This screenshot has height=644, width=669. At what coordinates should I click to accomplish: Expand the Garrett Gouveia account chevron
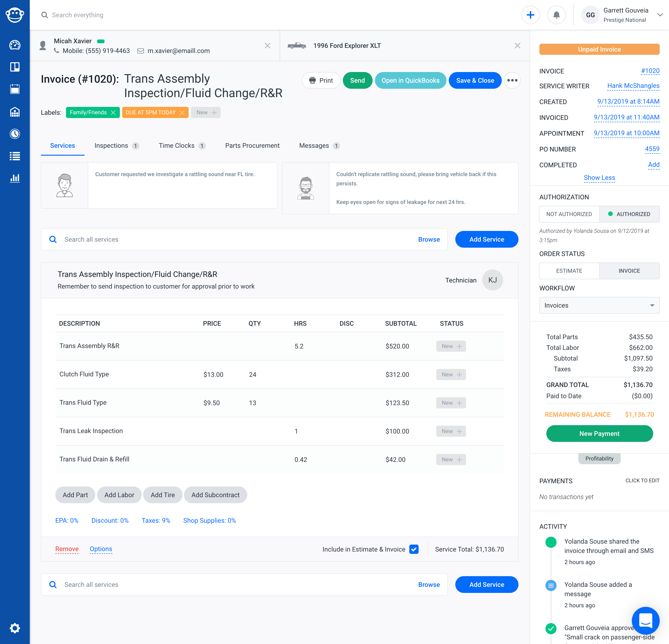coord(660,15)
